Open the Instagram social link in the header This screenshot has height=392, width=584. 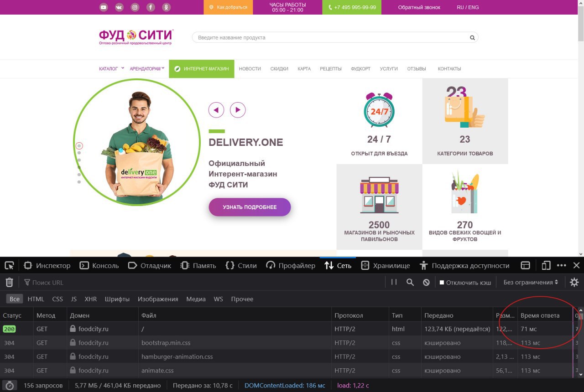135,7
